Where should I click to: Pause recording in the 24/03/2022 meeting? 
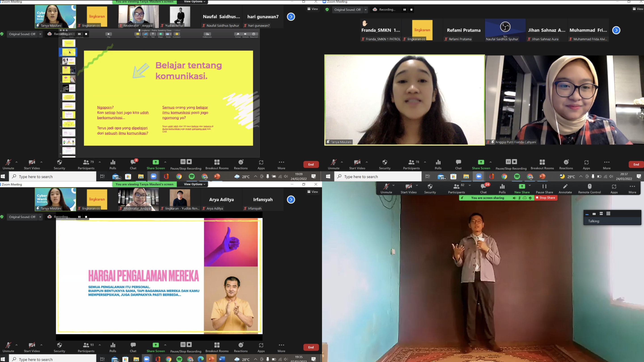click(x=405, y=9)
